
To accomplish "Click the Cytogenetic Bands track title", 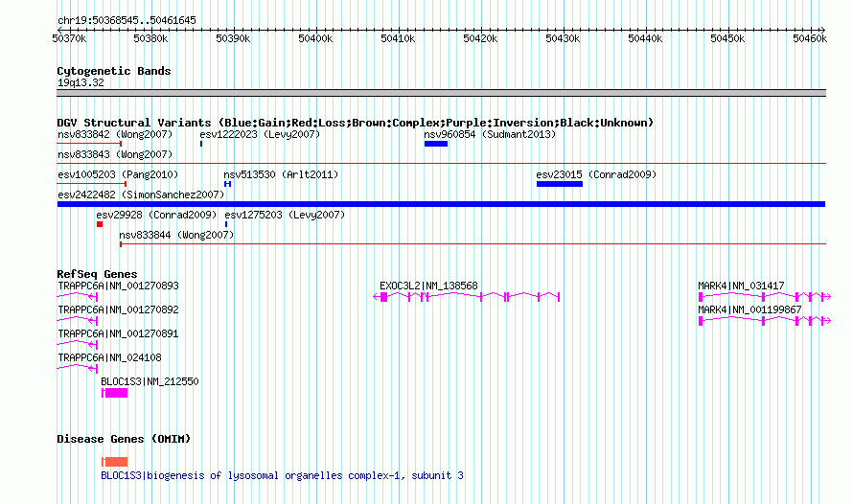I will (x=114, y=71).
